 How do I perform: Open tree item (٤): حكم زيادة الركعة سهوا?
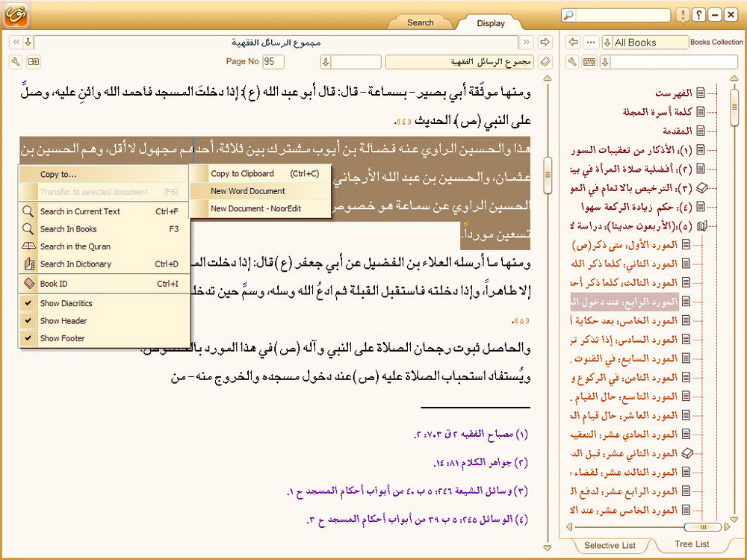pyautogui.click(x=637, y=207)
